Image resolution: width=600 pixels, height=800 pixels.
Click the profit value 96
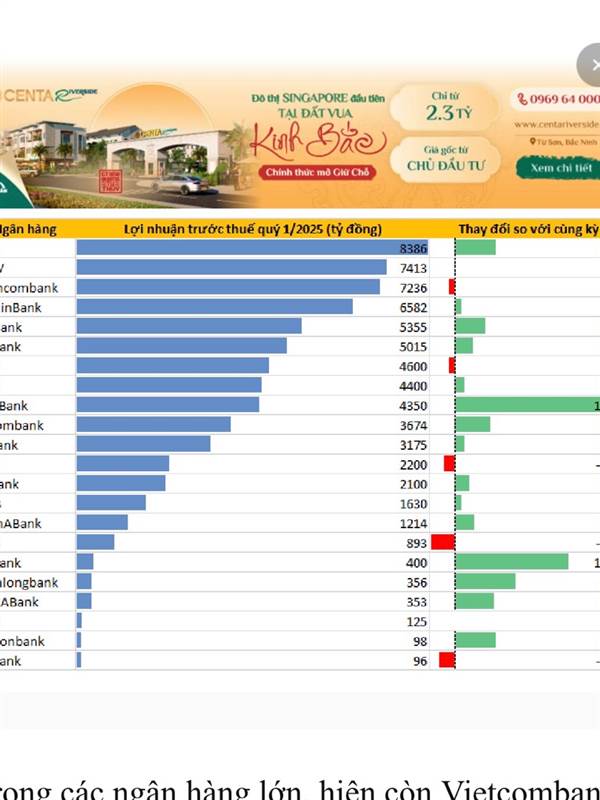pyautogui.click(x=420, y=661)
